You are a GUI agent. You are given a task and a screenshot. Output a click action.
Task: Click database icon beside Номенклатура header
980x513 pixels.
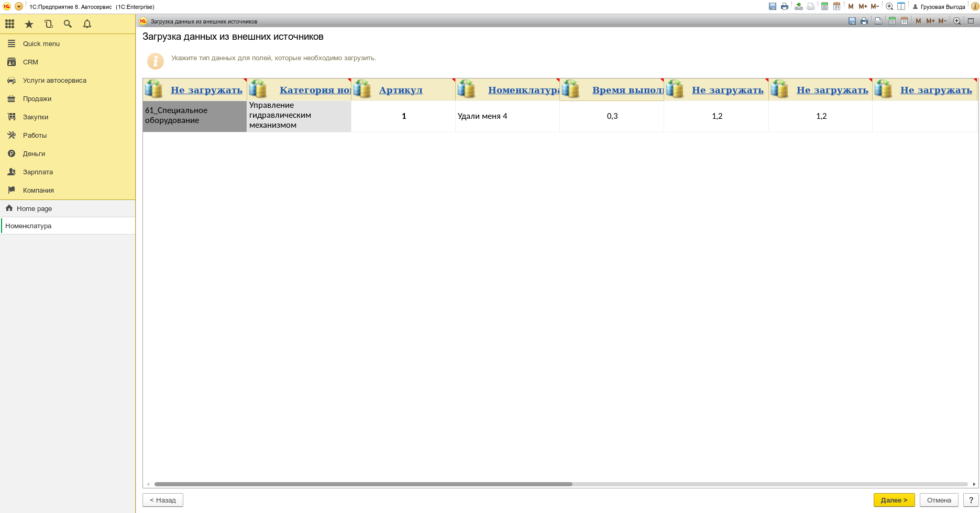[x=466, y=90]
